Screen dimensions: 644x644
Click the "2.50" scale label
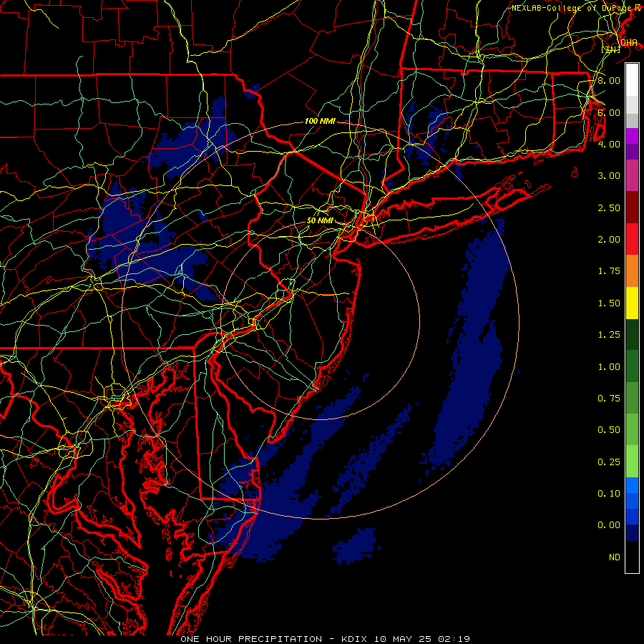click(609, 208)
